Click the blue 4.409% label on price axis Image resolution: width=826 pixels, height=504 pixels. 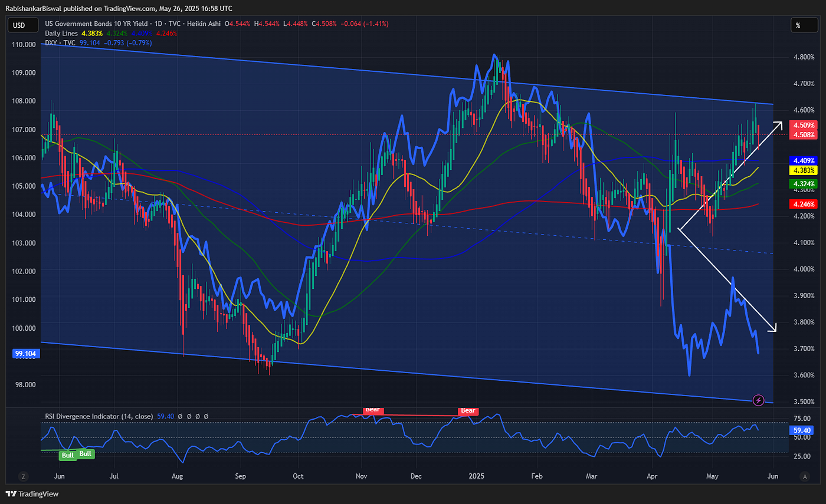[x=804, y=160]
